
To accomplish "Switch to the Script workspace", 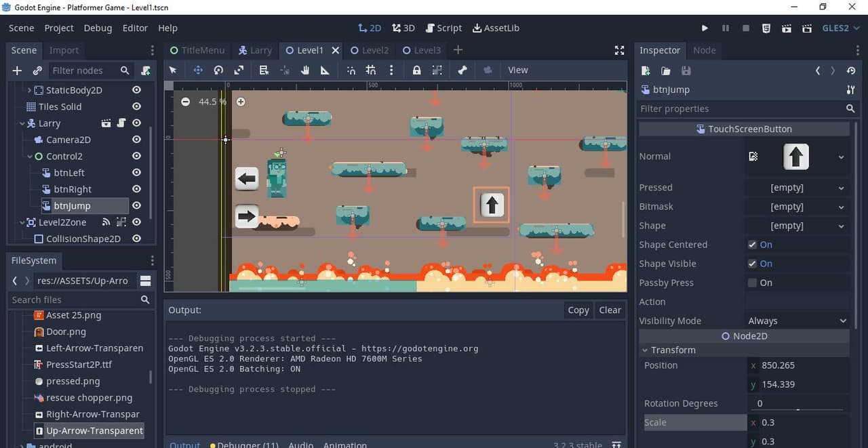I will tap(444, 28).
